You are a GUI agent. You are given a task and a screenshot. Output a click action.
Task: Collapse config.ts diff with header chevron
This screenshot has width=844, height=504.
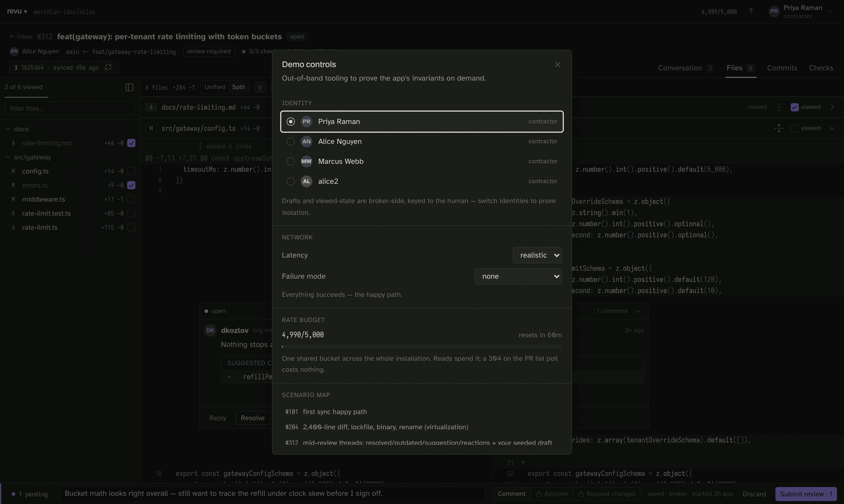coord(832,128)
